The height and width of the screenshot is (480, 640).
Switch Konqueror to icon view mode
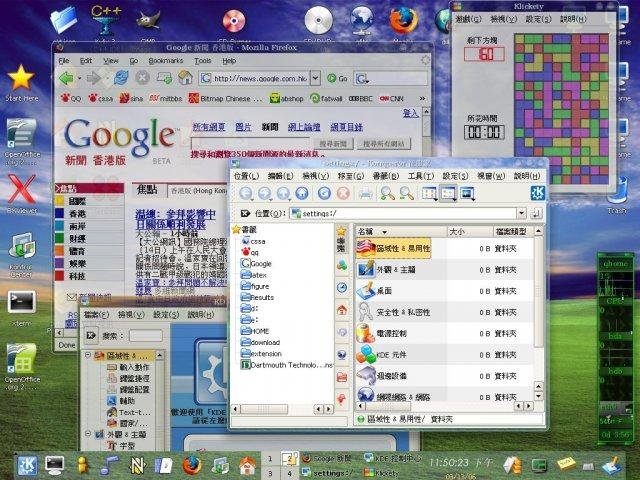pos(429,193)
